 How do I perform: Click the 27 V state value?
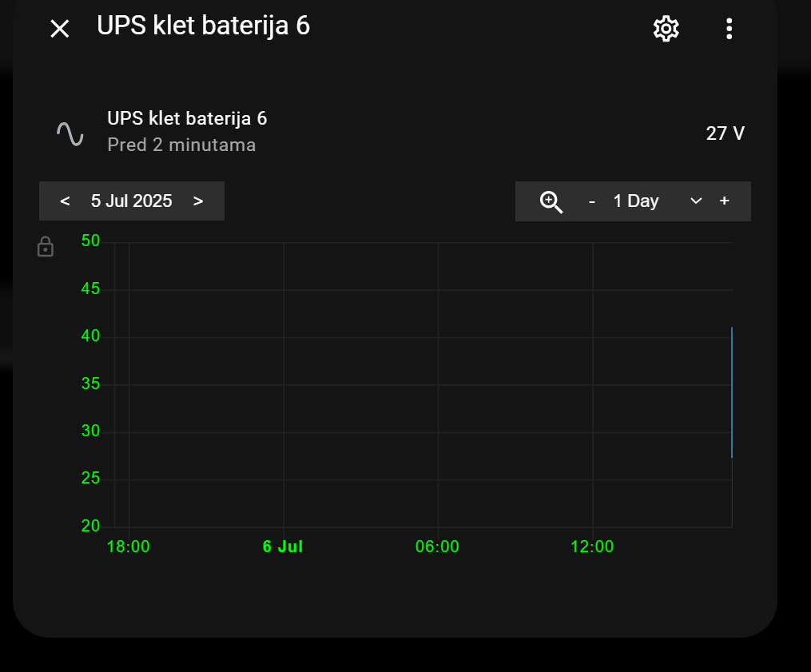[725, 133]
